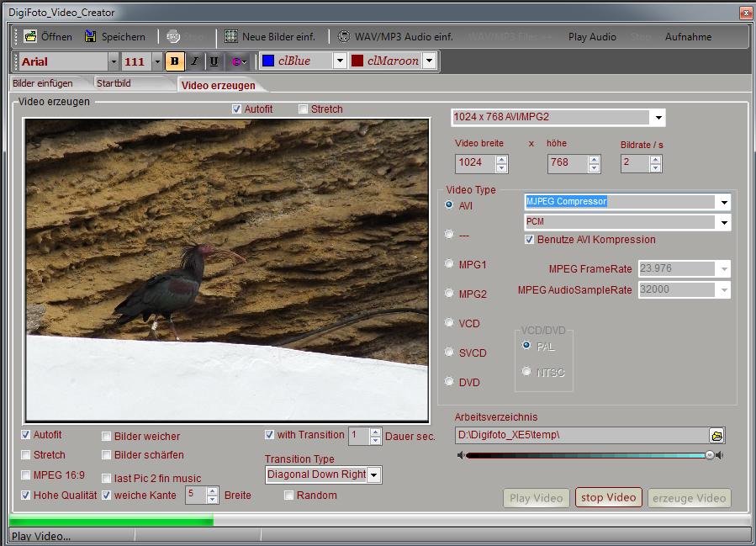Screen dimensions: 756x546
Task: Open the MJPEG Compressor codec dropdown
Action: click(x=723, y=202)
